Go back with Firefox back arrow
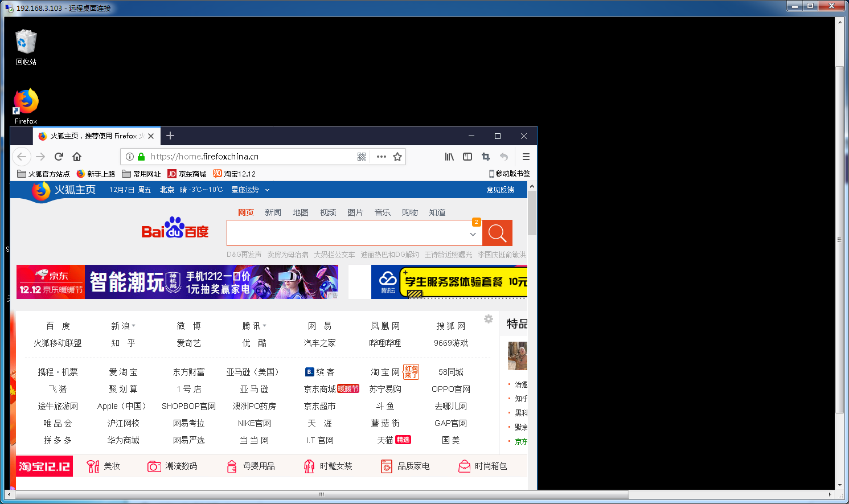849x504 pixels. 22,157
